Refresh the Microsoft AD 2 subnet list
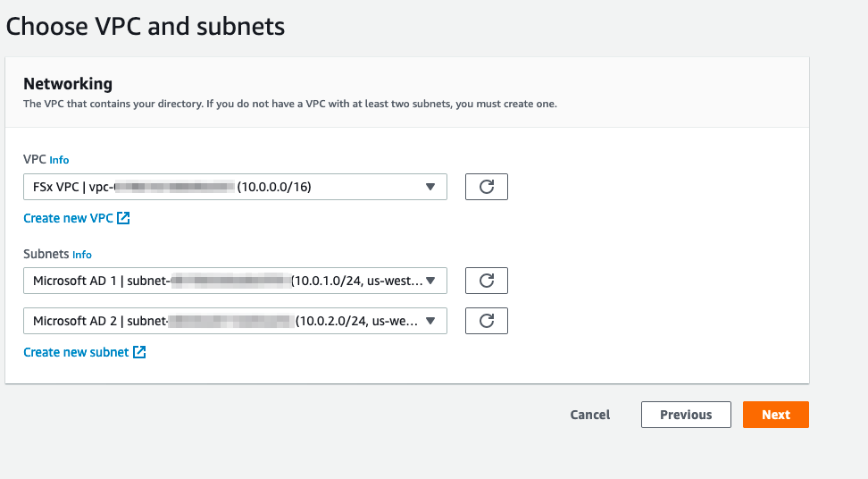 pyautogui.click(x=487, y=321)
